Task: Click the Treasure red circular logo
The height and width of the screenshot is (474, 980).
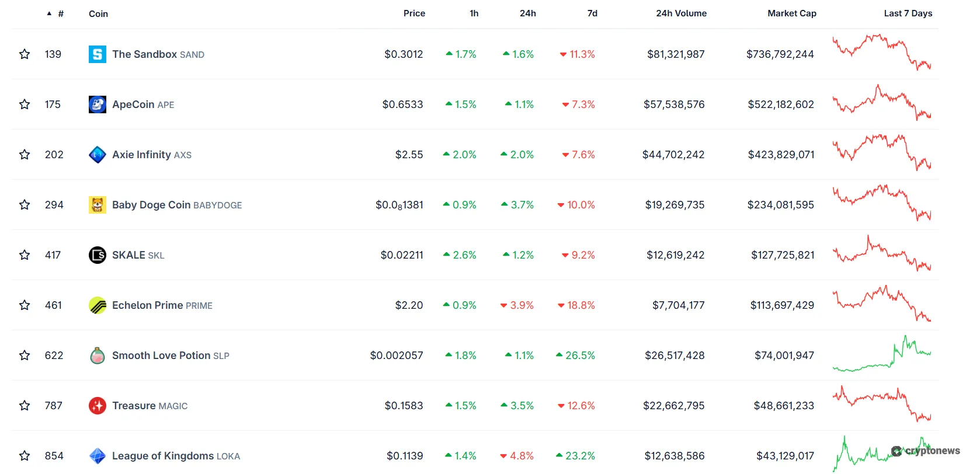Action: [98, 406]
